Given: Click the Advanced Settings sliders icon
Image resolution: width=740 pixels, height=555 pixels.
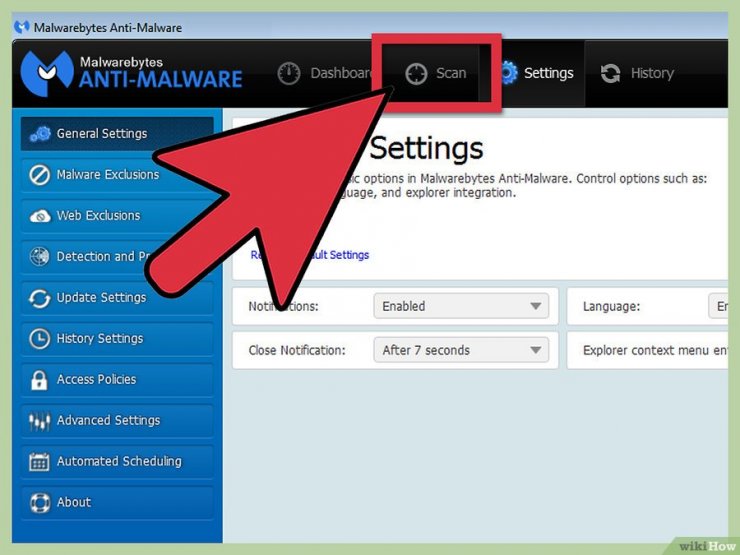Looking at the screenshot, I should [39, 421].
